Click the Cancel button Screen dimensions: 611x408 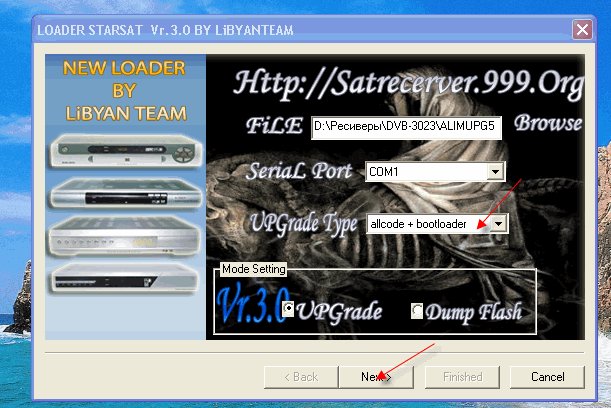click(547, 377)
